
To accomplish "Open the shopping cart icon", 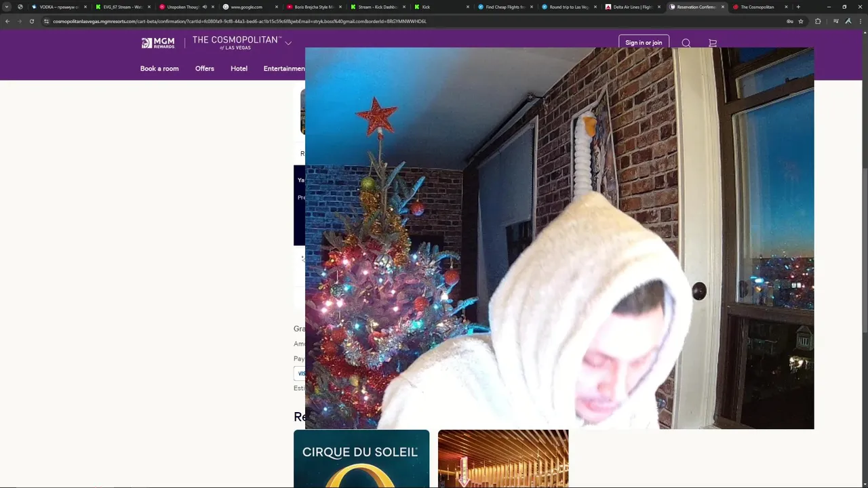I will [712, 43].
